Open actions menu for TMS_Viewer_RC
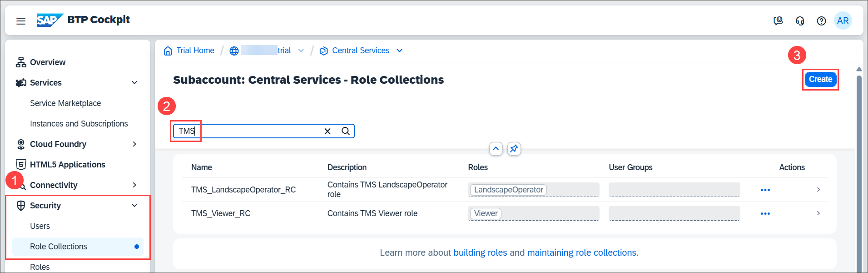 (765, 213)
